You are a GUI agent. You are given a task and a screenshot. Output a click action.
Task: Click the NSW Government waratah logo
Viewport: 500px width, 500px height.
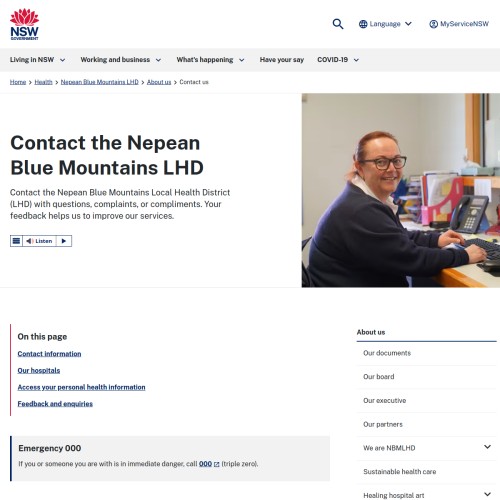(x=24, y=24)
